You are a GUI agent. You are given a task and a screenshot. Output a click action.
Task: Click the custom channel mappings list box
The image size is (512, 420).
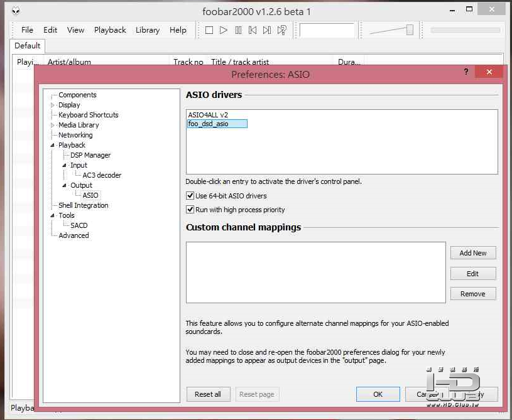316,272
